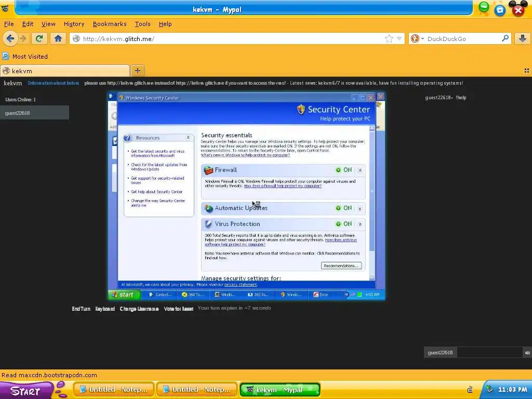
Task: Open 'Check for the latest updates' link
Action: coord(159,167)
